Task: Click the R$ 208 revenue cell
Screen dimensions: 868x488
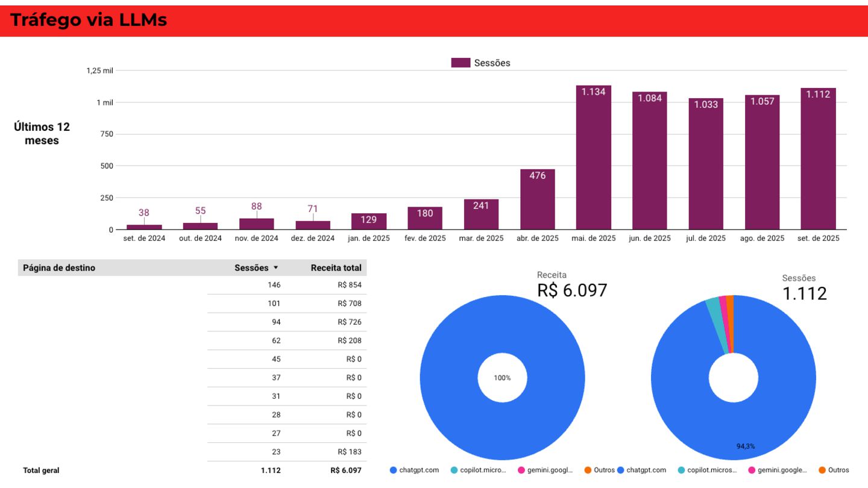Action: tap(350, 340)
